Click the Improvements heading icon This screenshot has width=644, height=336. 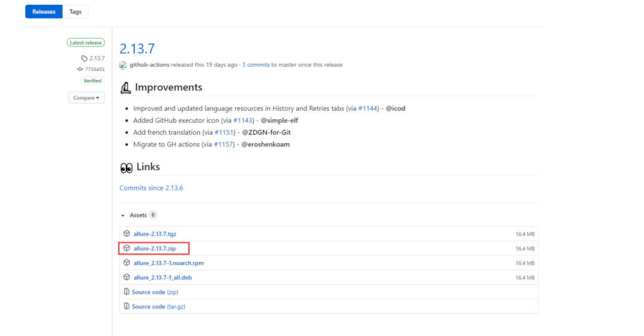126,88
